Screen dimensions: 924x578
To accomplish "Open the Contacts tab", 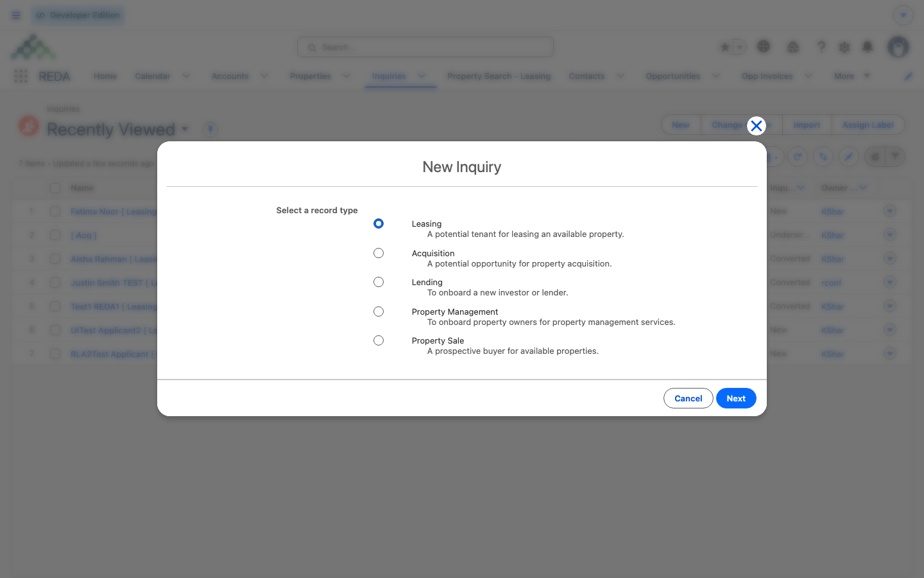I will pos(586,76).
